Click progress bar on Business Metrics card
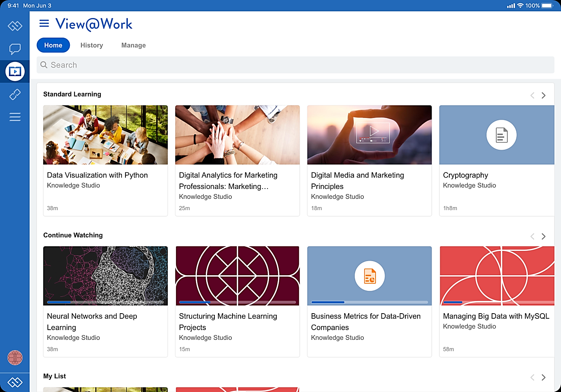Screen dimensions: 561x392 tap(370, 302)
